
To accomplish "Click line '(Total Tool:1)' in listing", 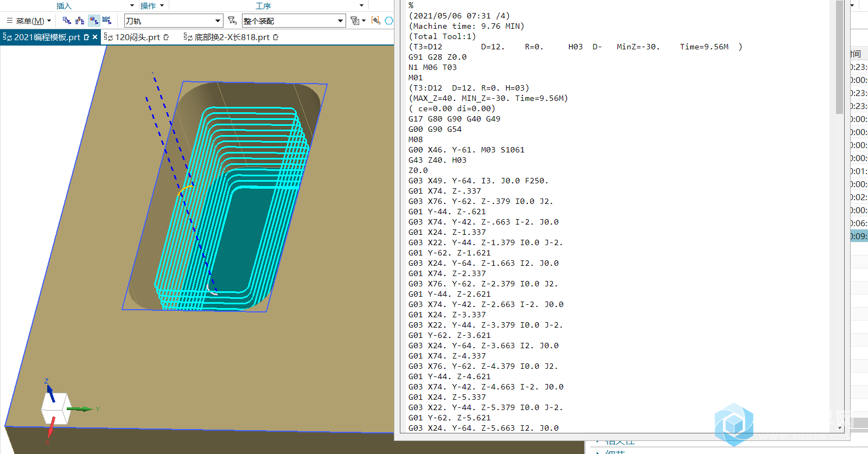I will pyautogui.click(x=442, y=36).
